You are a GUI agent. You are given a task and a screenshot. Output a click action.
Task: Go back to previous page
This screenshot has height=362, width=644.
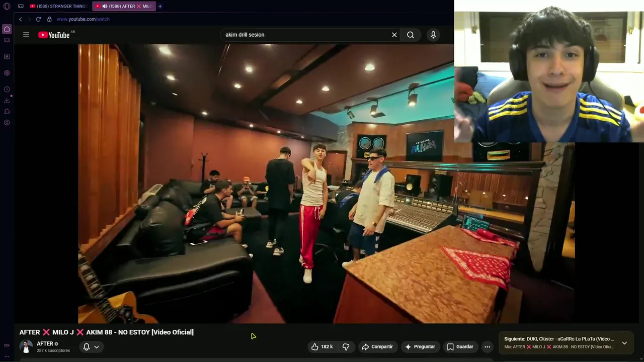[x=20, y=19]
